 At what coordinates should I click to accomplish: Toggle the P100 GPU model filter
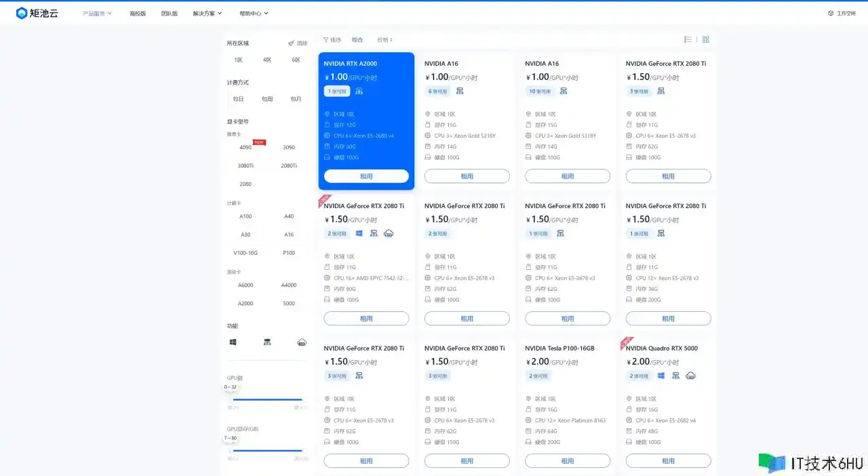[289, 253]
